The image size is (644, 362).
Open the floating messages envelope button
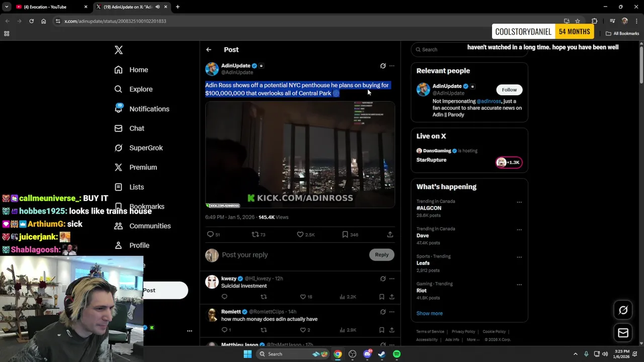623,333
